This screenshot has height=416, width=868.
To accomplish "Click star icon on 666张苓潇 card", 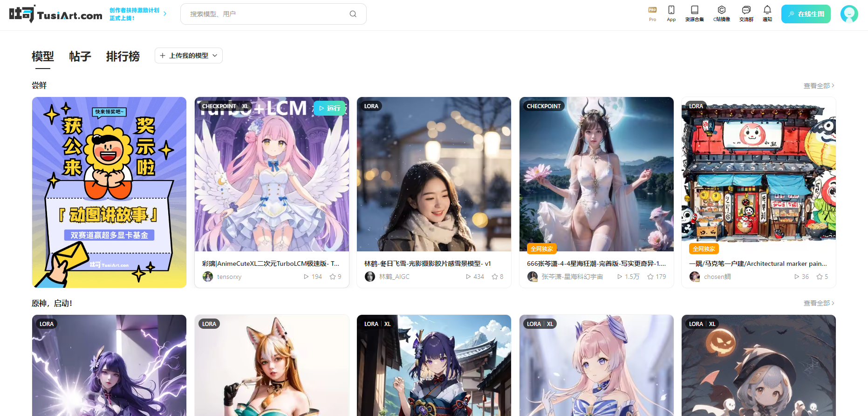I will 650,277.
